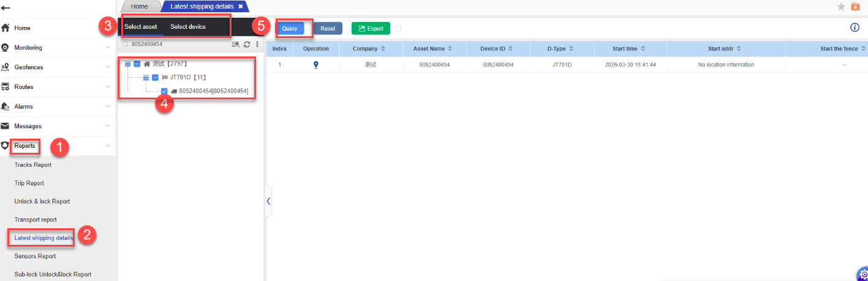
Task: Open the Trip Report link
Action: coord(29,183)
